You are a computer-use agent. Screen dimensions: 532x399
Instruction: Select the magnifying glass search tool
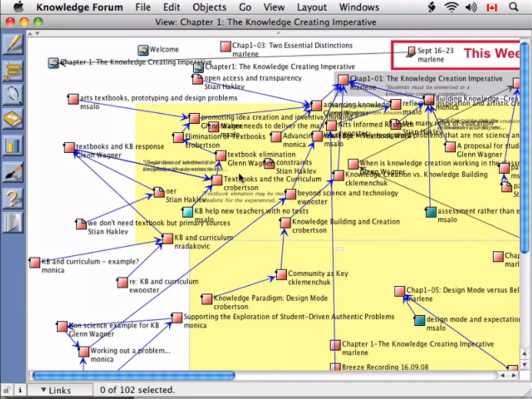13,94
